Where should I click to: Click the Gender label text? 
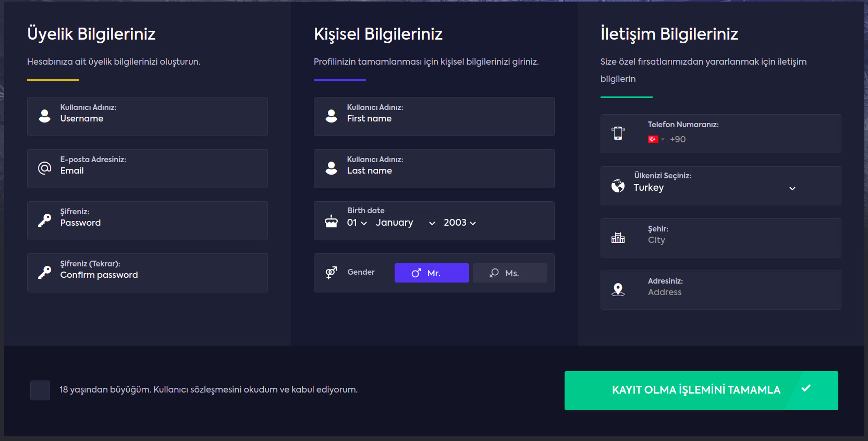pyautogui.click(x=361, y=272)
